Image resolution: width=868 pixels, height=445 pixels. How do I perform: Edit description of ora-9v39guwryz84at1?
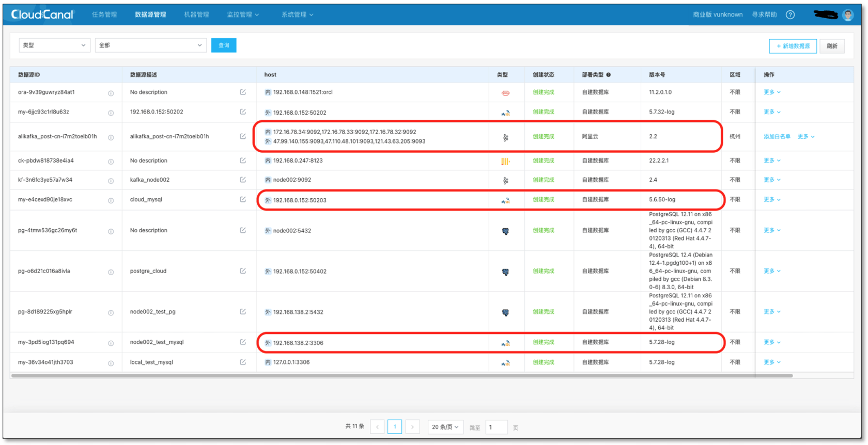[x=243, y=92]
